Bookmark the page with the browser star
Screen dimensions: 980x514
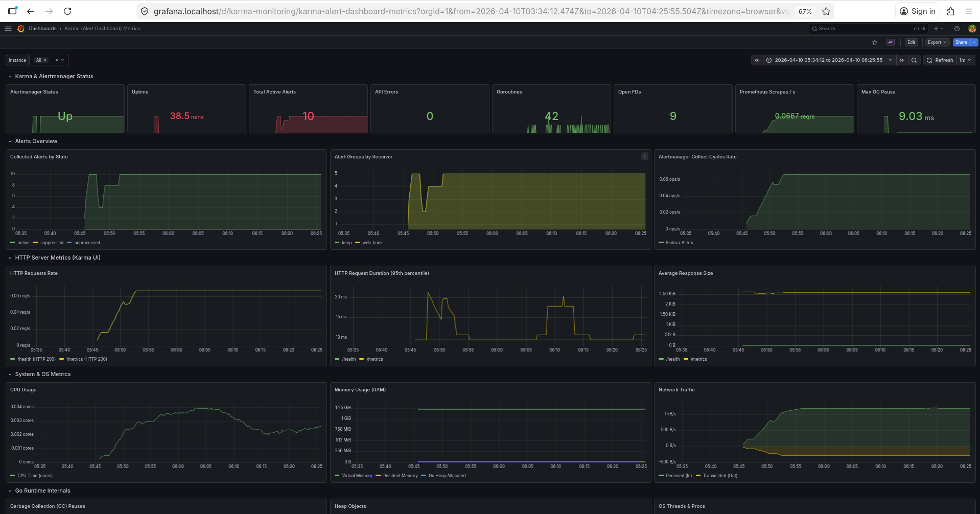click(826, 11)
